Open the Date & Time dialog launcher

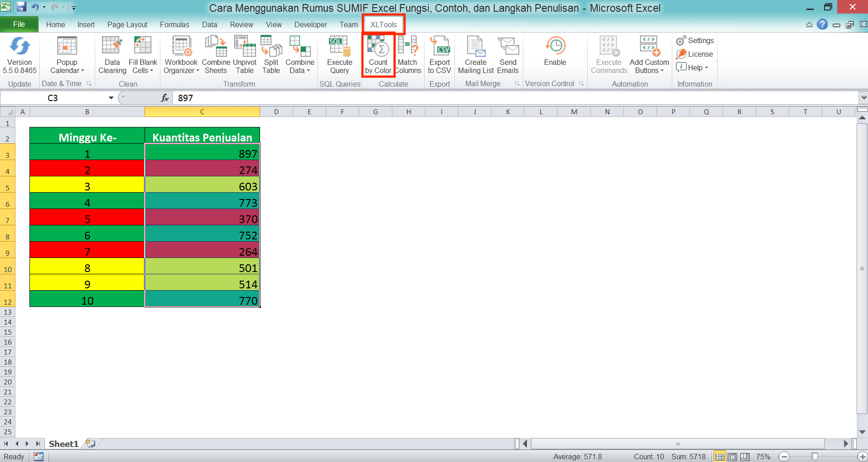coord(89,84)
